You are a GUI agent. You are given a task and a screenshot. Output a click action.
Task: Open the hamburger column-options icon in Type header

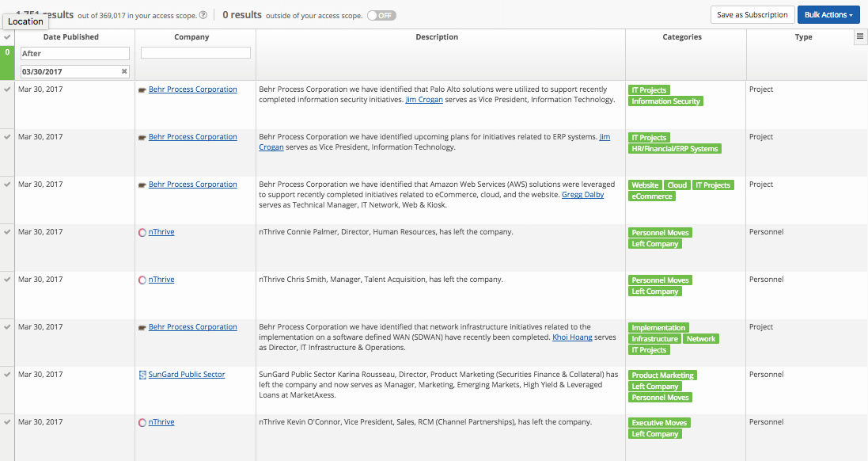pyautogui.click(x=861, y=36)
